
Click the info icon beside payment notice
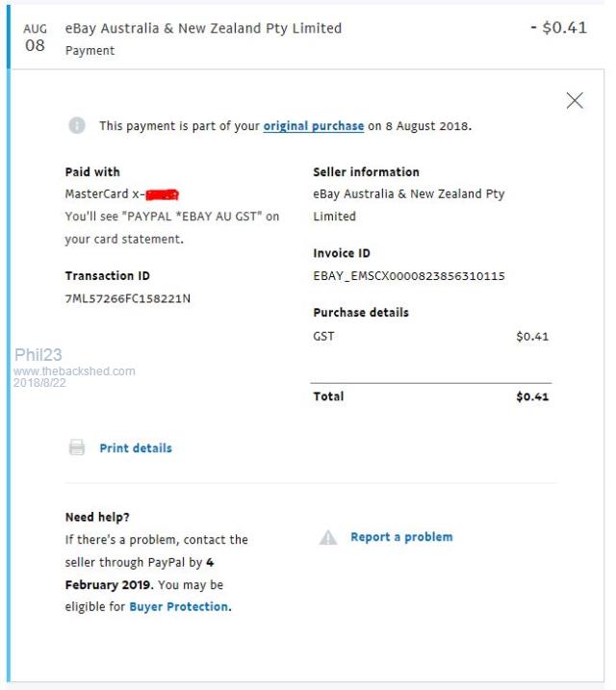pos(77,126)
